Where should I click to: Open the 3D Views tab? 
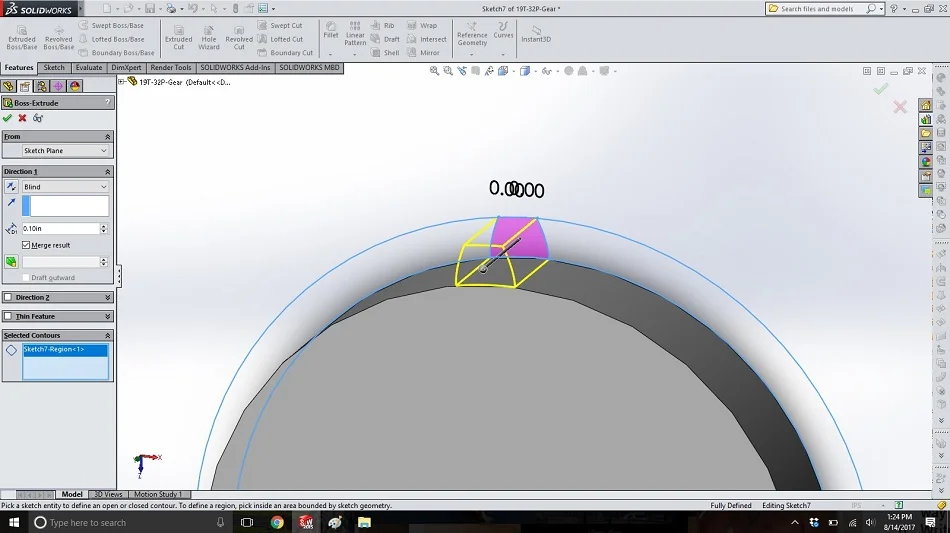pyautogui.click(x=108, y=494)
